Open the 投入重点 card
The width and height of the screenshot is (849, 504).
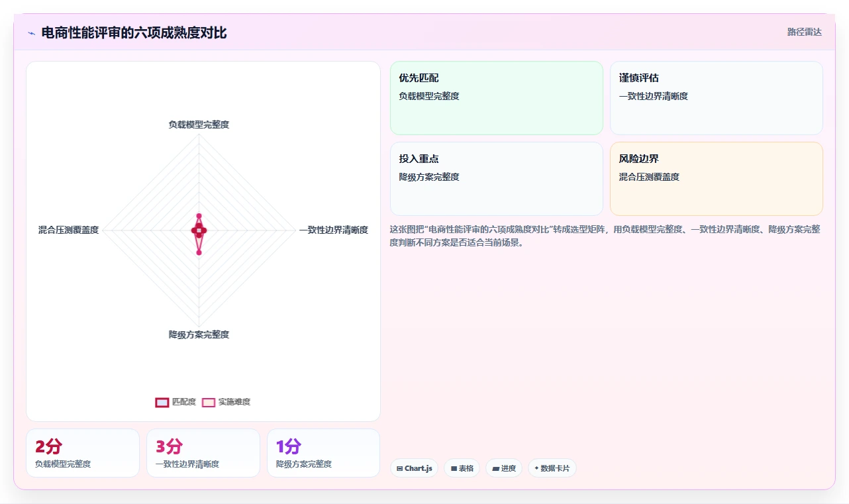[497, 179]
